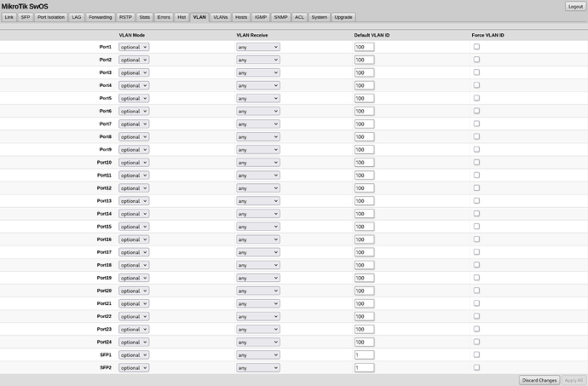Screen dimensions: 588x386
Task: Click the Port18 row label
Action: click(104, 265)
